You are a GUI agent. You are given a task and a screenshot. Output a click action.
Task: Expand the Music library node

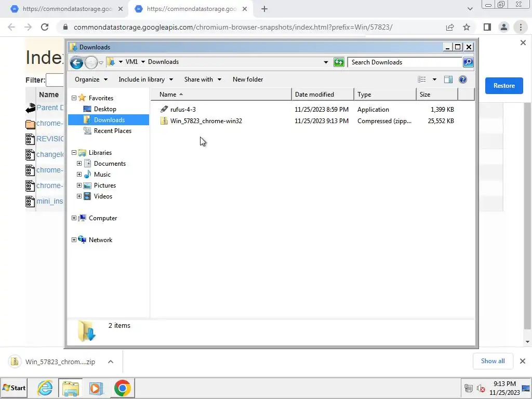tap(79, 175)
